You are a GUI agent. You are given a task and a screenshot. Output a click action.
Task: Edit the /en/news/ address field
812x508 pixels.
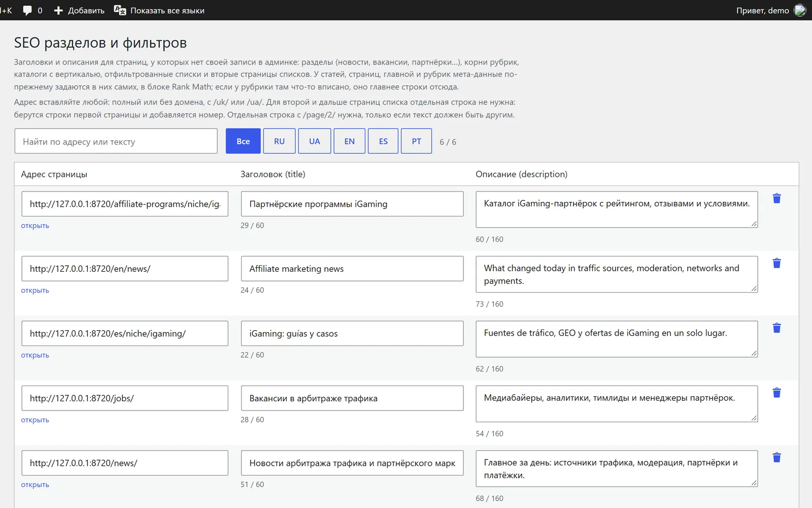point(125,269)
